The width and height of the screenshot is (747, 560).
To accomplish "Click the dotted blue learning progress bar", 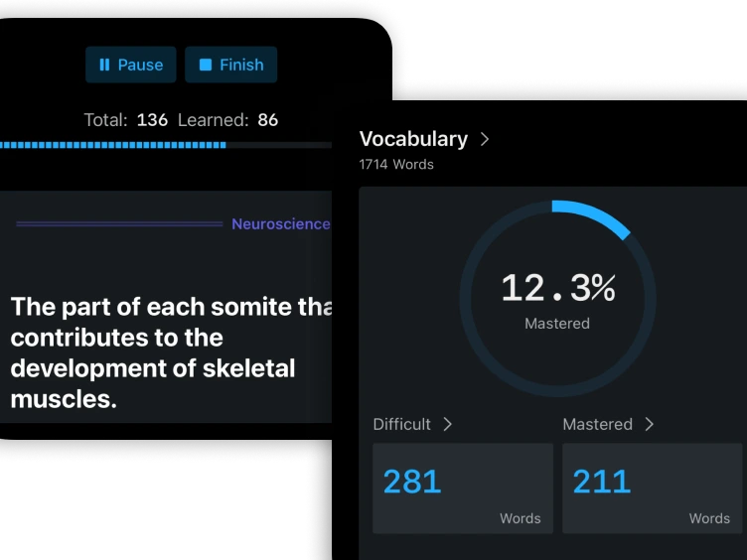I will [x=113, y=145].
